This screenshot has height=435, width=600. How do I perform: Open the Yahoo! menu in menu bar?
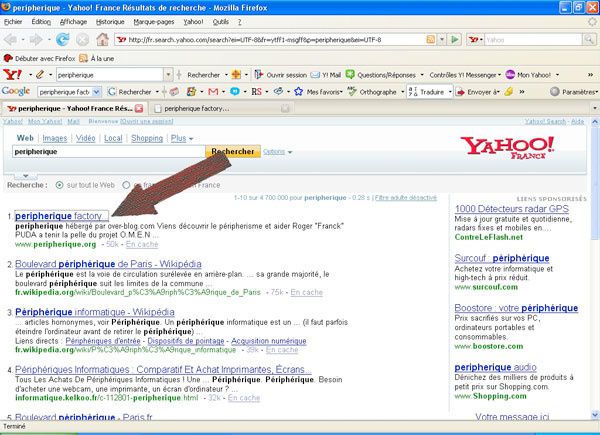pos(193,22)
